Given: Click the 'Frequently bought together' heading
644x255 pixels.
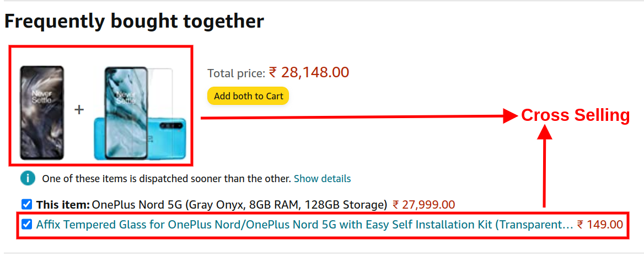Looking at the screenshot, I should pos(134,22).
